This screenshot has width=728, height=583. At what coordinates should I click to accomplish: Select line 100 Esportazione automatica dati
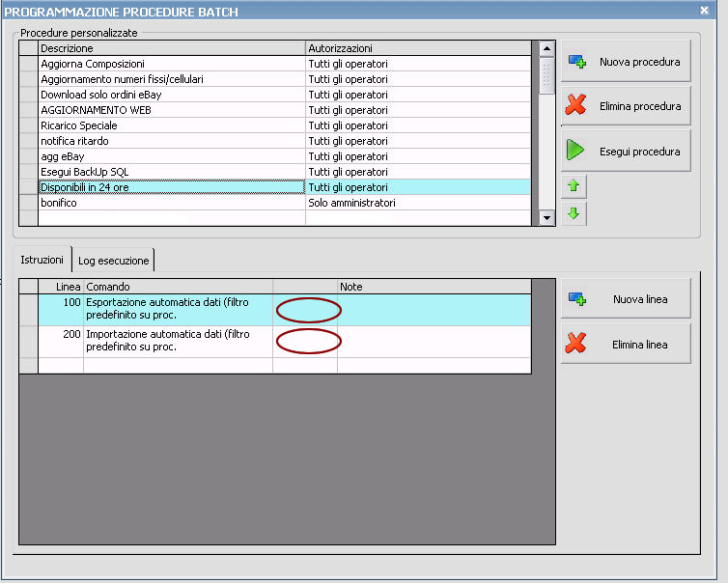click(178, 310)
